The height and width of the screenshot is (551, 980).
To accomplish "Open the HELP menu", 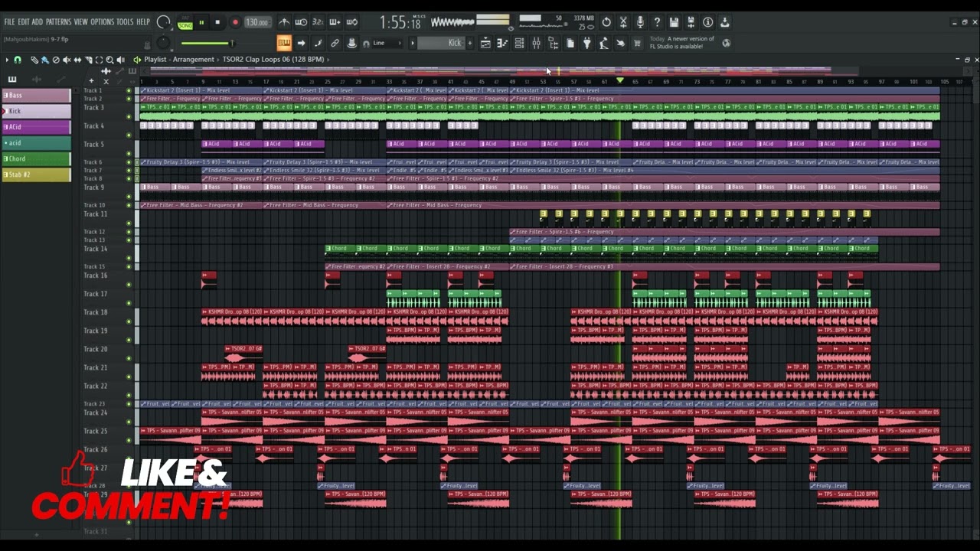I will [x=143, y=22].
